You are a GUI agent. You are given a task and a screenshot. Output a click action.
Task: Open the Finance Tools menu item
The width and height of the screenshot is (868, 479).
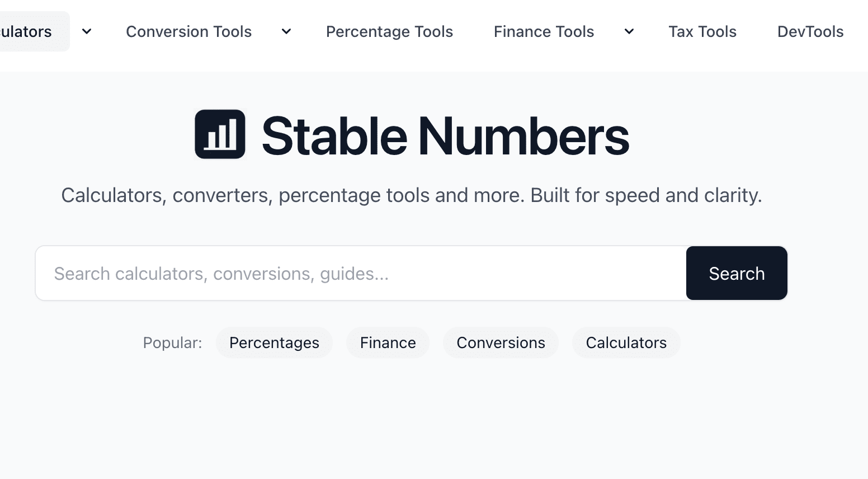tap(543, 31)
